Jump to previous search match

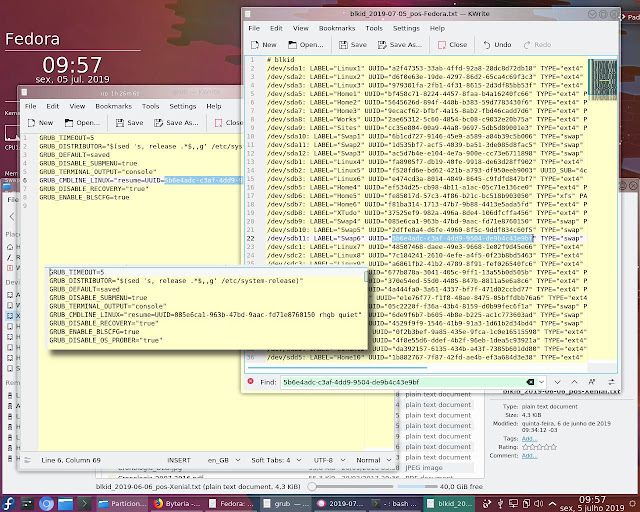(574, 382)
